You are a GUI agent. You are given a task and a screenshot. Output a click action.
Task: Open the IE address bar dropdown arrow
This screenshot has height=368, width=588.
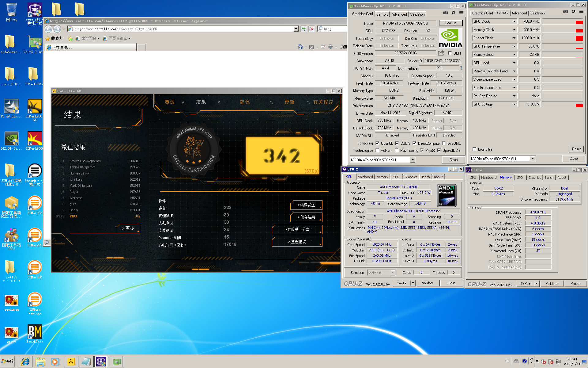[296, 29]
